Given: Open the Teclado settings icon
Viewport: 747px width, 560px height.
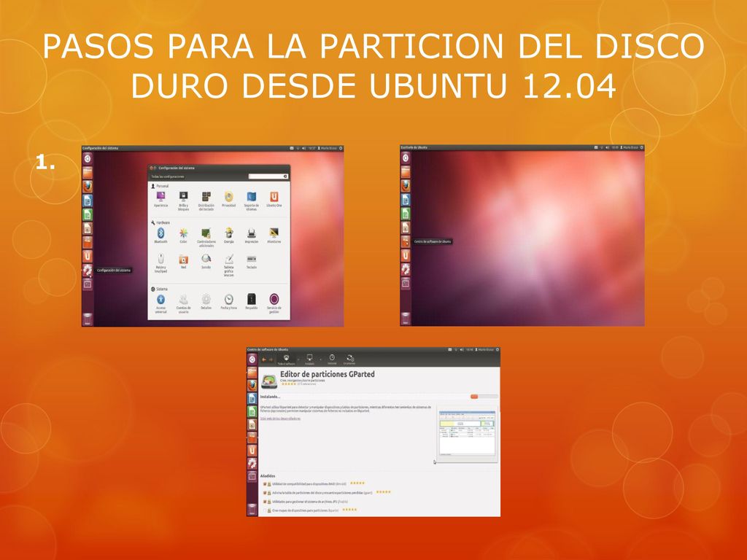Looking at the screenshot, I should pyautogui.click(x=252, y=261).
